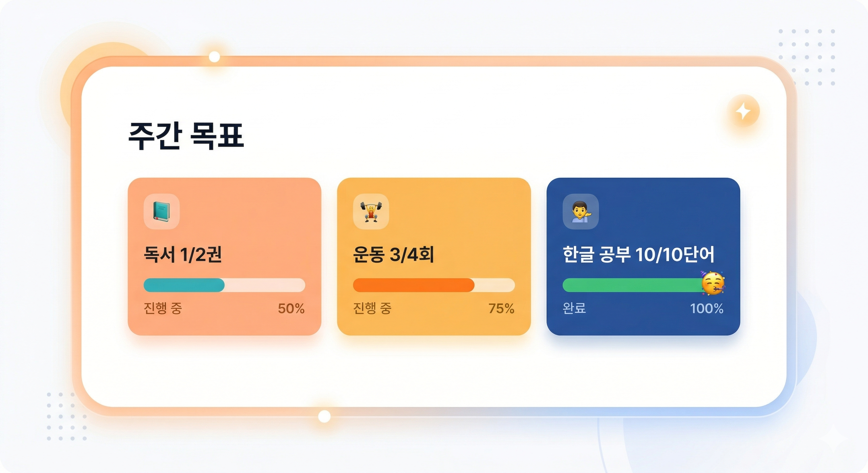Click the 완료 status text
868x473 pixels.
(x=575, y=308)
